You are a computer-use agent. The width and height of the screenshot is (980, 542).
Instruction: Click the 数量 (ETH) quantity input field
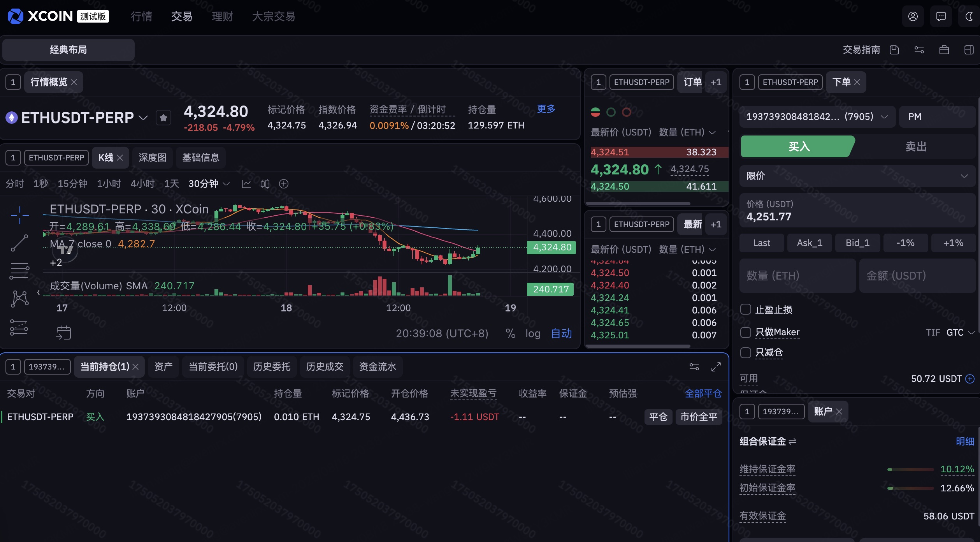click(797, 276)
